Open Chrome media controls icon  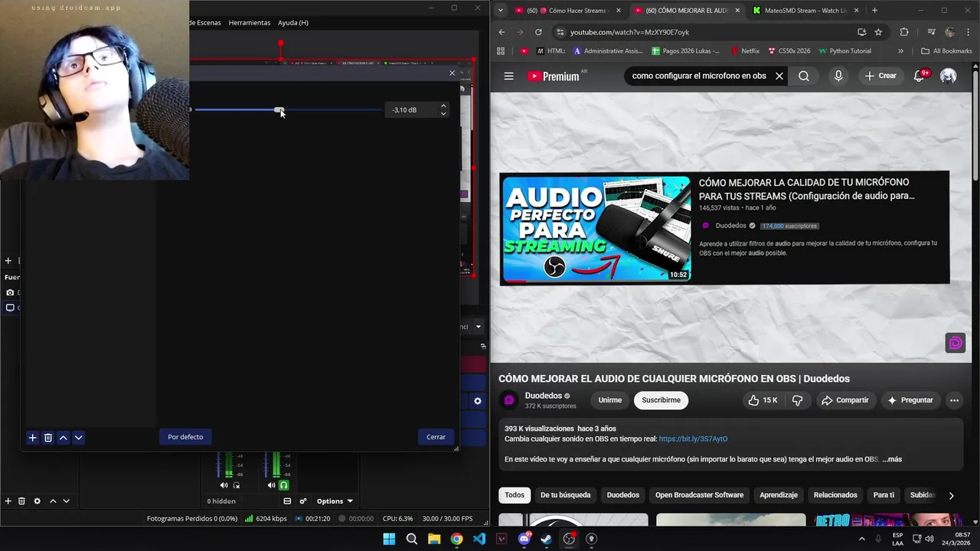tap(931, 32)
